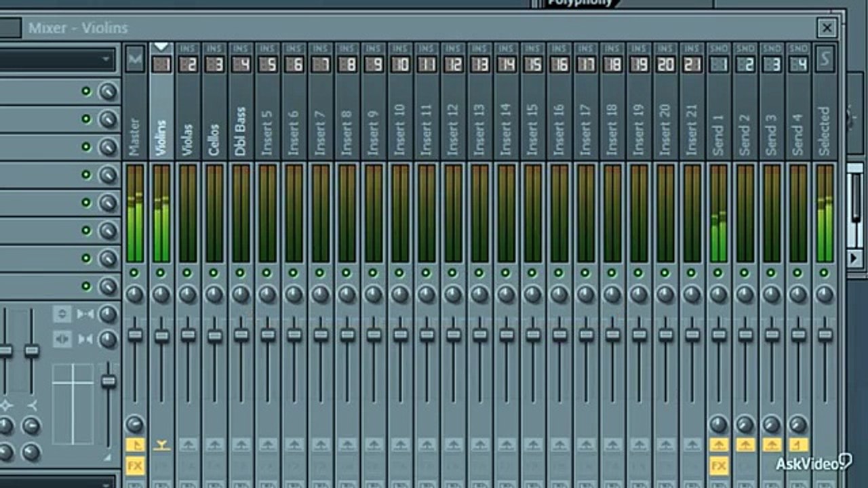This screenshot has height=488, width=868.
Task: Mute the Violins track with its green LED
Action: pyautogui.click(x=161, y=272)
